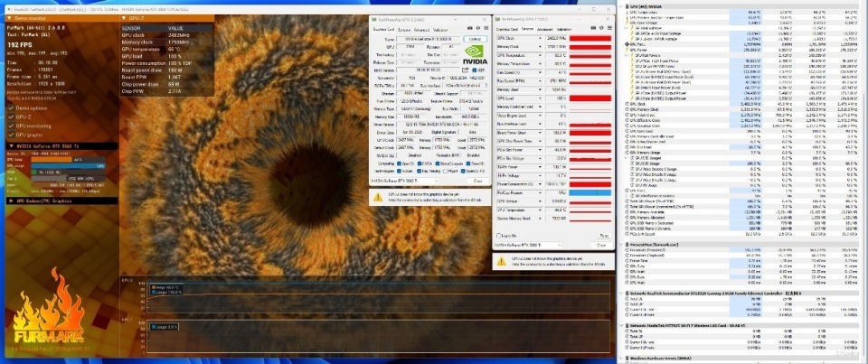This screenshot has height=364, width=868.
Task: Click the NVIDIA logo in GPU-Z
Action: tap(475, 55)
